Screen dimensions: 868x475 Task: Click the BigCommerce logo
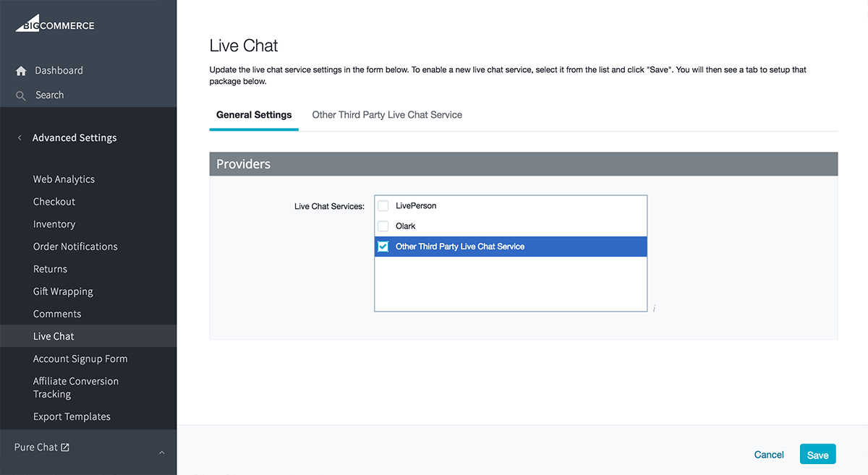click(55, 24)
